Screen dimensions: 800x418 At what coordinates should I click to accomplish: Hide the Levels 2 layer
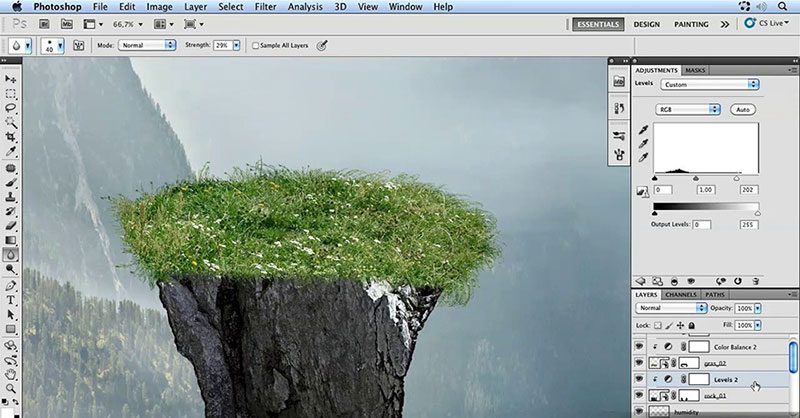639,379
